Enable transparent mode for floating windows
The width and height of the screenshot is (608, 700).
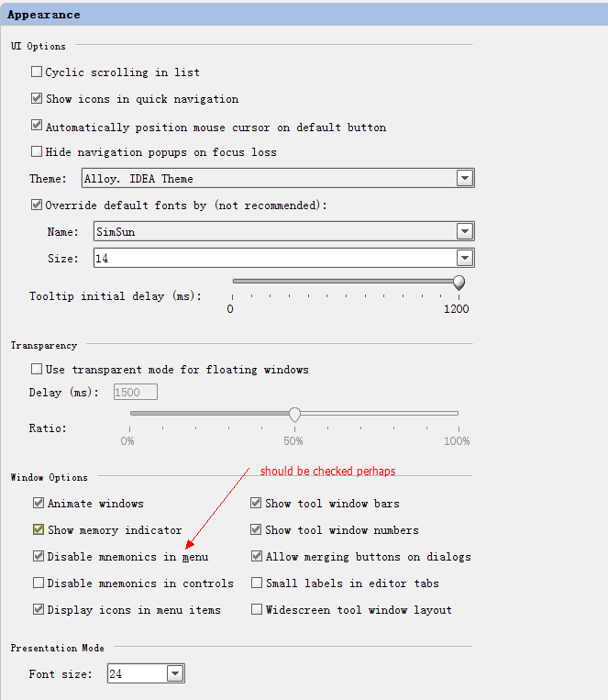point(37,369)
